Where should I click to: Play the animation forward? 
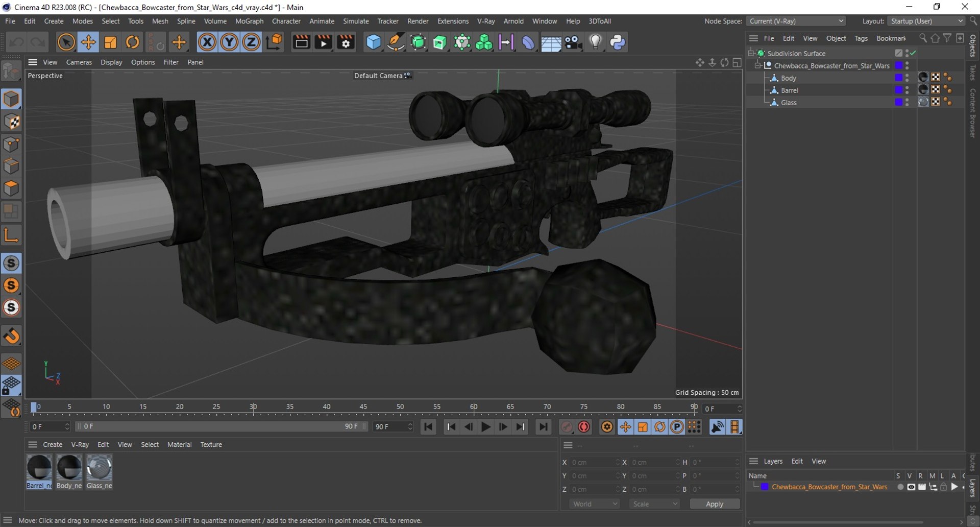pyautogui.click(x=485, y=427)
